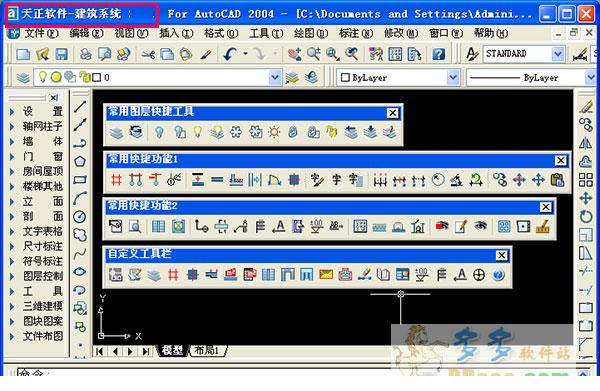The image size is (600, 391).
Task: Open the 视图(V) menu
Action: pyautogui.click(x=131, y=34)
